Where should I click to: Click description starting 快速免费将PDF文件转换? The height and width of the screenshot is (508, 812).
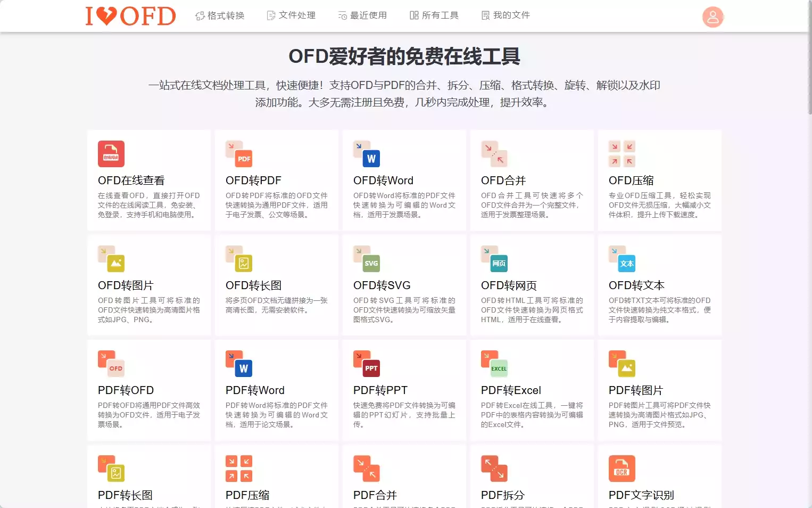(404, 415)
